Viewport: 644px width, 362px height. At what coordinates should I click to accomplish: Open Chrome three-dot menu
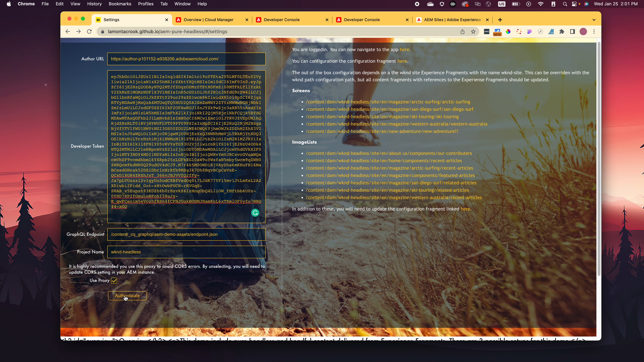click(x=594, y=32)
